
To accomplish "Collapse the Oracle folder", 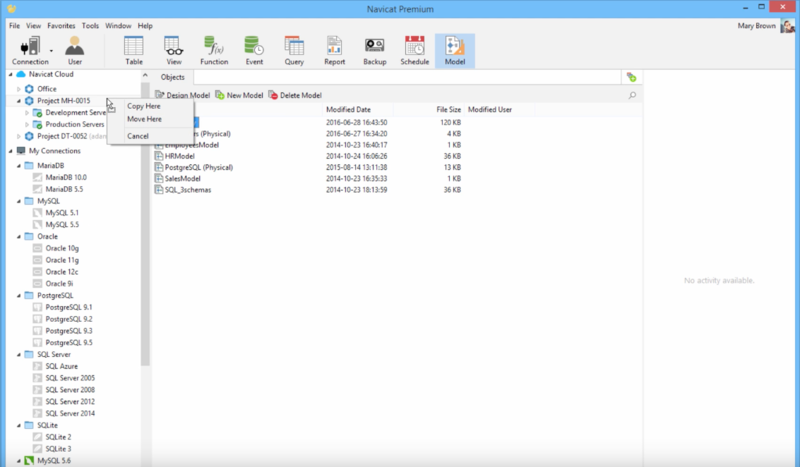I will pos(19,237).
